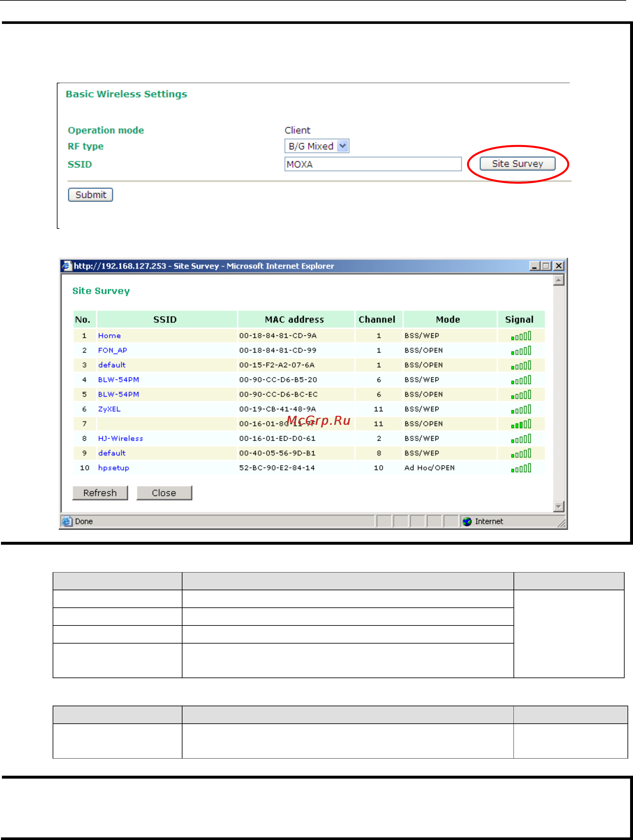
Task: Click the signal strength icon for HJ-Wireless
Action: (x=521, y=439)
